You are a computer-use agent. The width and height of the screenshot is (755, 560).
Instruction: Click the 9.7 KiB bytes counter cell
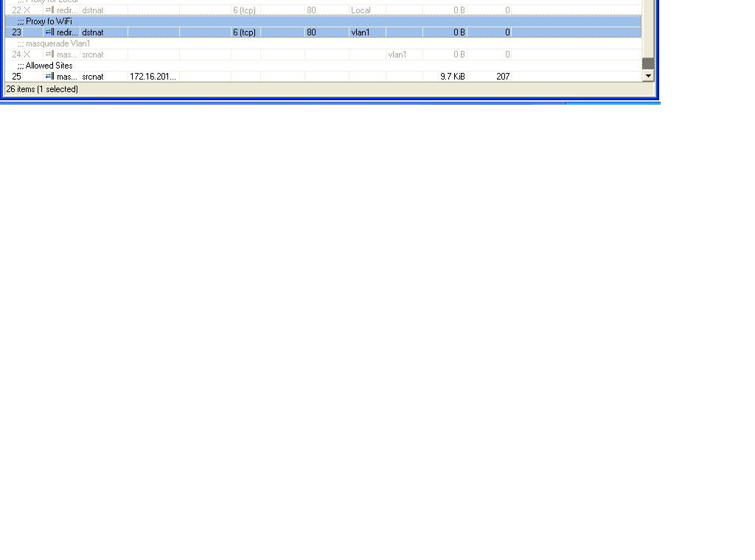452,77
